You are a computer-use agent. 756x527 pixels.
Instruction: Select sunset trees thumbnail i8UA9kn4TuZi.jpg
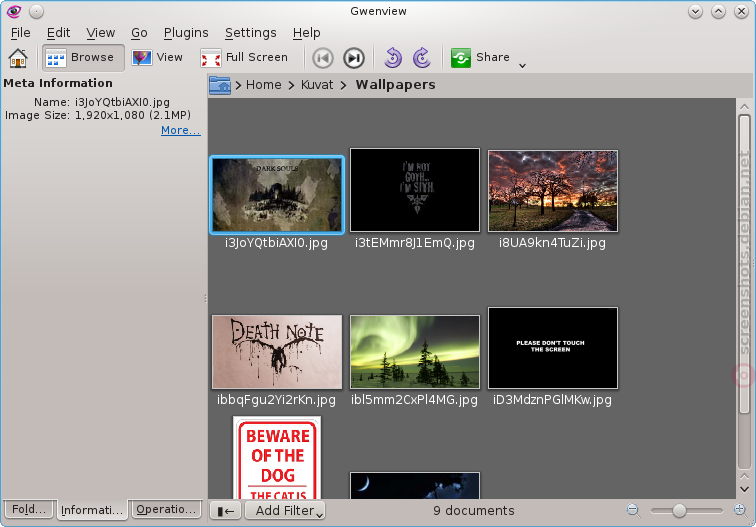553,191
